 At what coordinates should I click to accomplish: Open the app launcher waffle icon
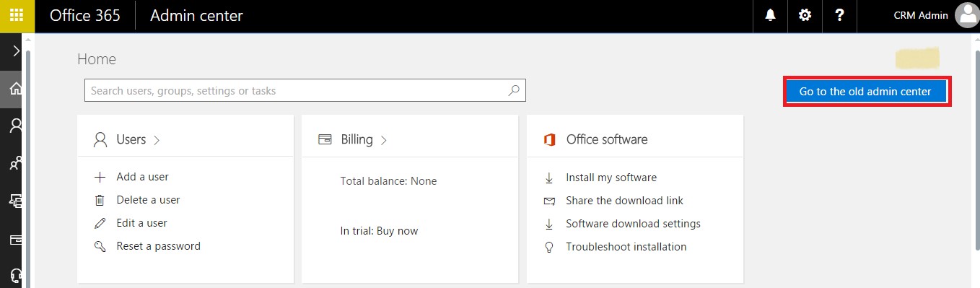click(x=17, y=16)
